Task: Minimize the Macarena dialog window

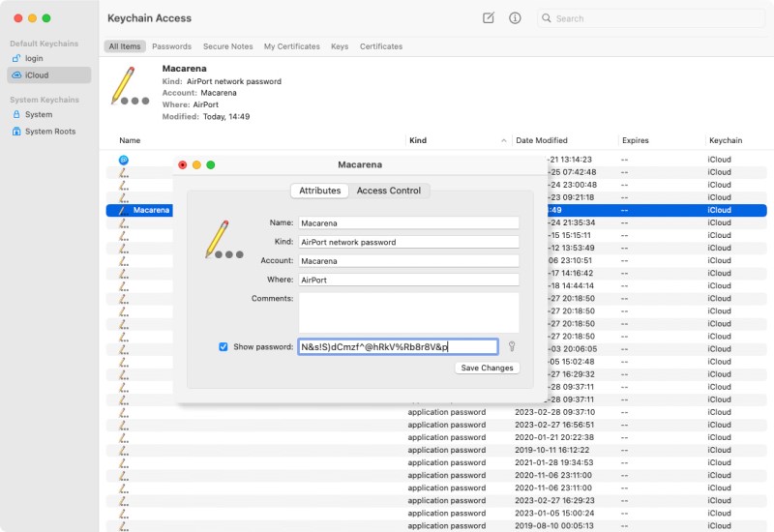Action: click(196, 164)
